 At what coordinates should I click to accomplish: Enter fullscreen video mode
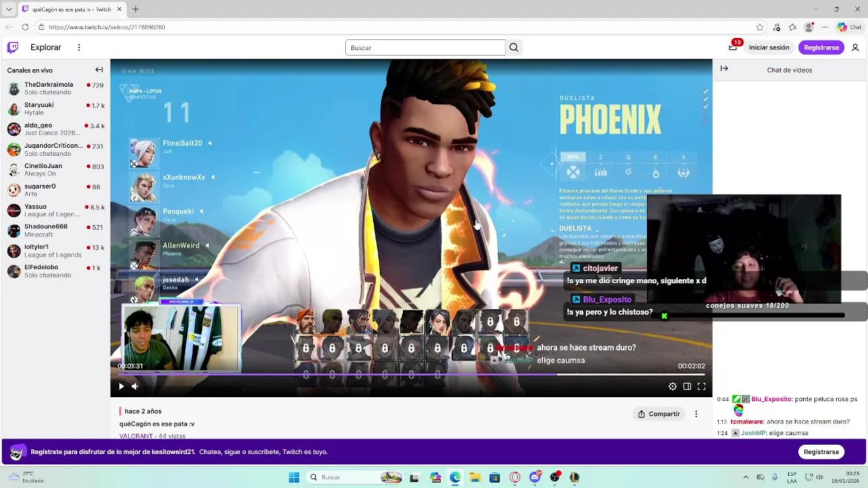(x=702, y=386)
